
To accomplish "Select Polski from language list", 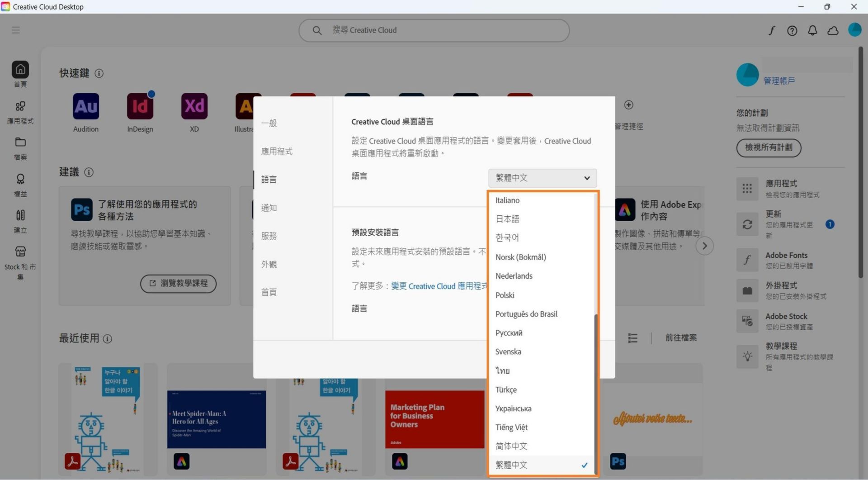I will tap(541, 295).
